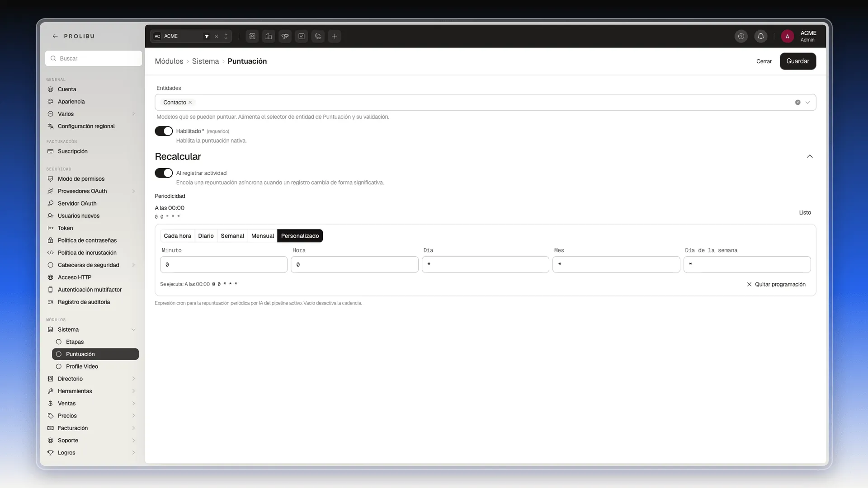Click the Buscar search field
Image resolution: width=868 pixels, height=488 pixels.
(x=94, y=59)
